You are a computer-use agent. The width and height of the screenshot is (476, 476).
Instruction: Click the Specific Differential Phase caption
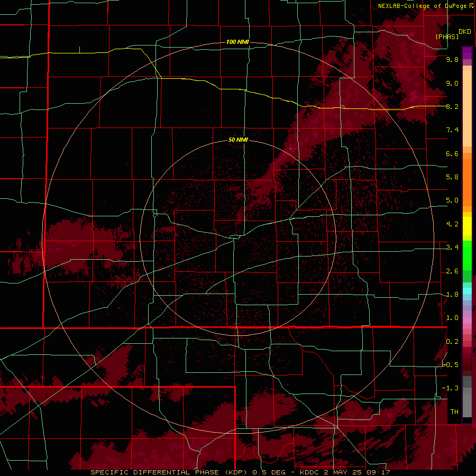(x=241, y=472)
